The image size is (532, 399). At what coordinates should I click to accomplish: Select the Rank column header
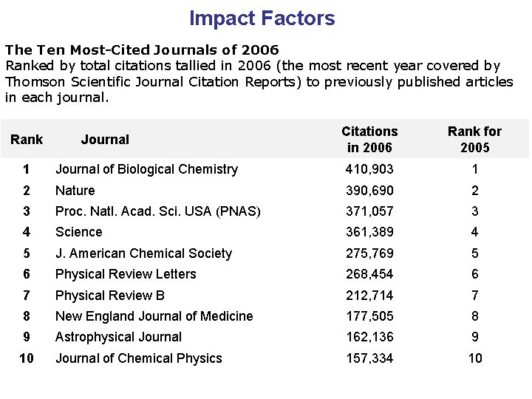coord(27,139)
